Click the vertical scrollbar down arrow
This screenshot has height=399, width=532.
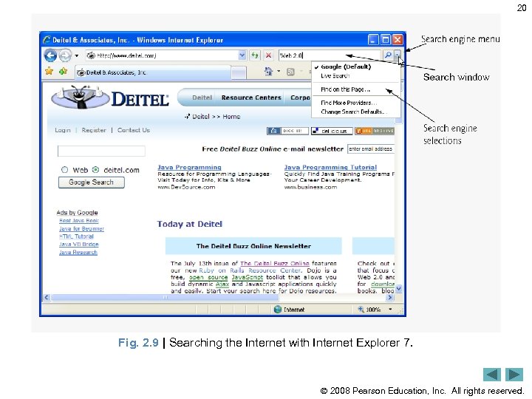point(399,289)
